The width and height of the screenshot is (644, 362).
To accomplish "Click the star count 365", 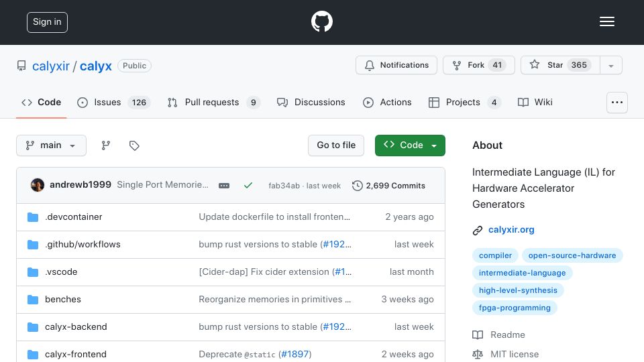I will click(x=579, y=65).
